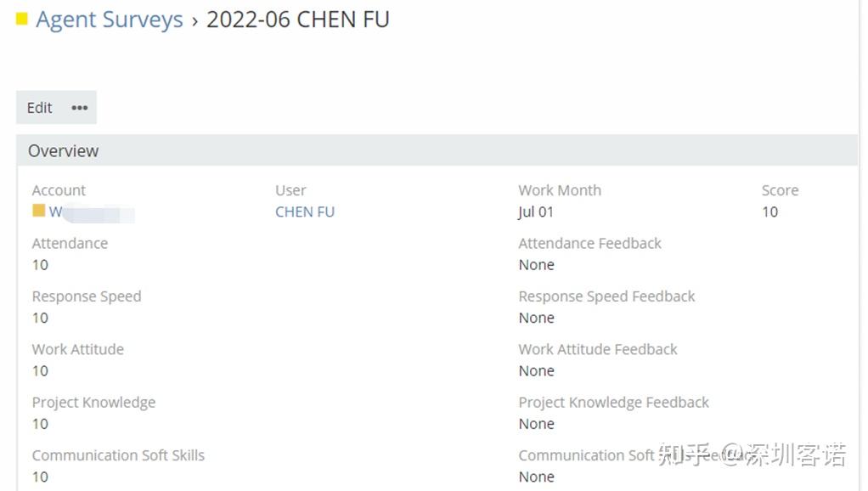Click the Work Month value Jul 01
Screen dimensions: 868x491
tap(536, 212)
